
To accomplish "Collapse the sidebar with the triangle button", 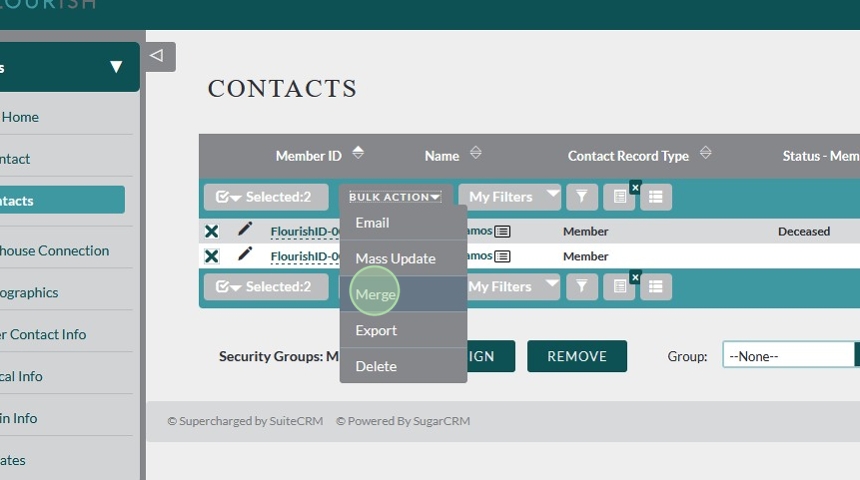I will 157,56.
